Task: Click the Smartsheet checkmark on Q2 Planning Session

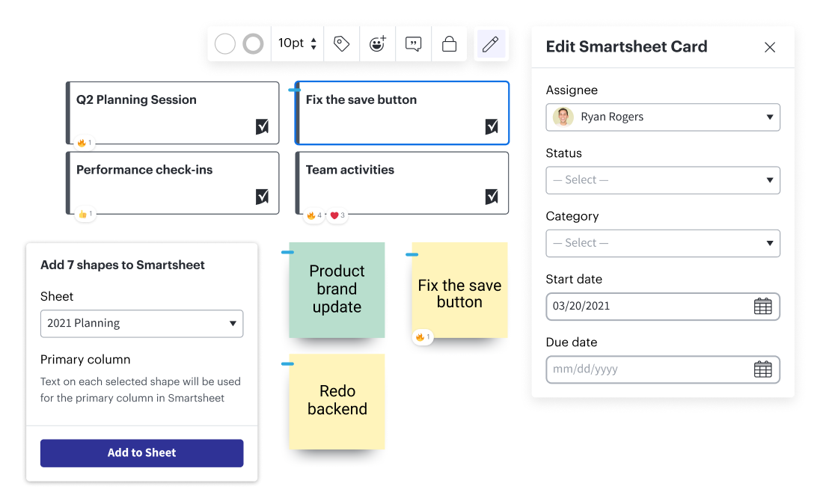Action: point(262,127)
